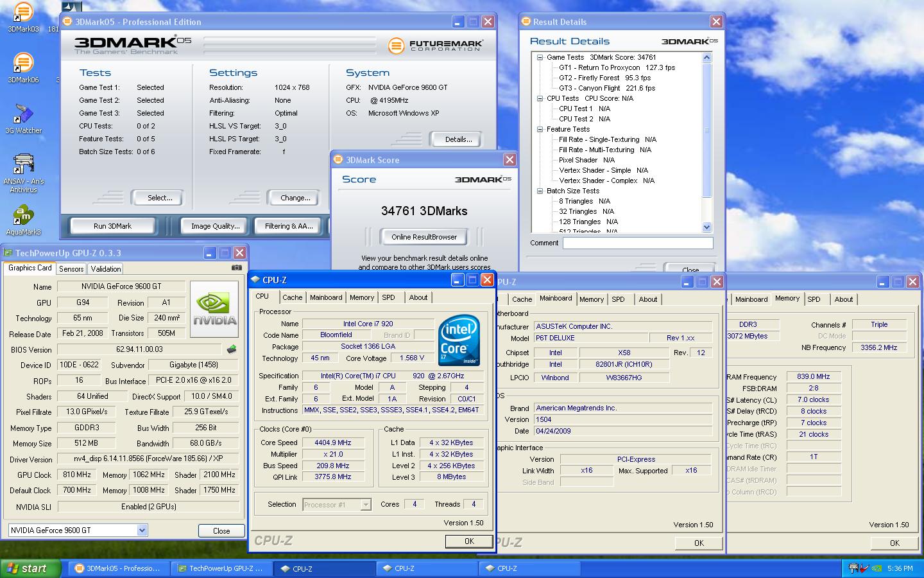Click the Online ResultBrowser button
This screenshot has width=924, height=578.
424,237
